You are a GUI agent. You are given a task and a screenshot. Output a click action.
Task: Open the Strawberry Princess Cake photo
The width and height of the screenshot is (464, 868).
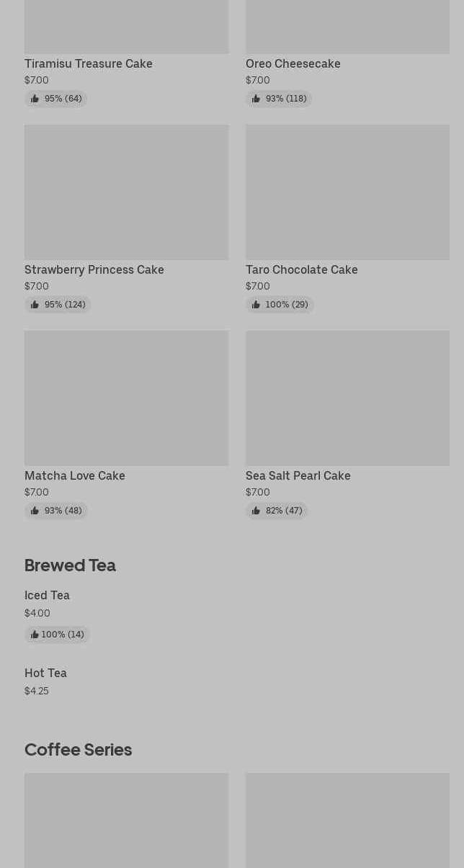coord(126,192)
